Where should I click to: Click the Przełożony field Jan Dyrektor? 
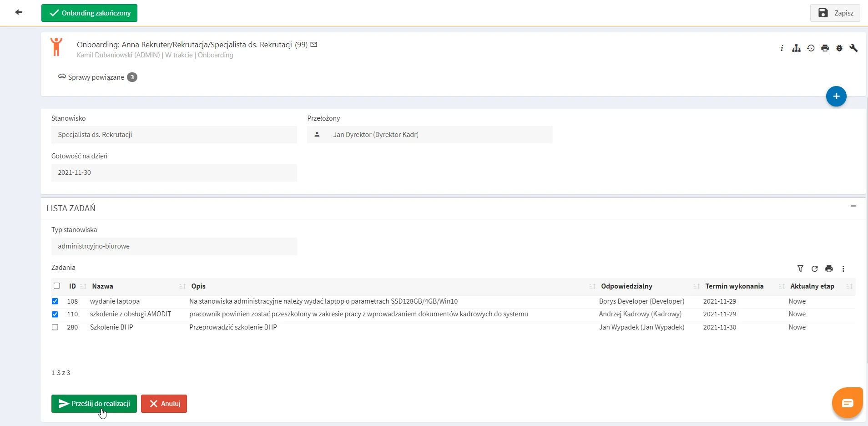430,135
